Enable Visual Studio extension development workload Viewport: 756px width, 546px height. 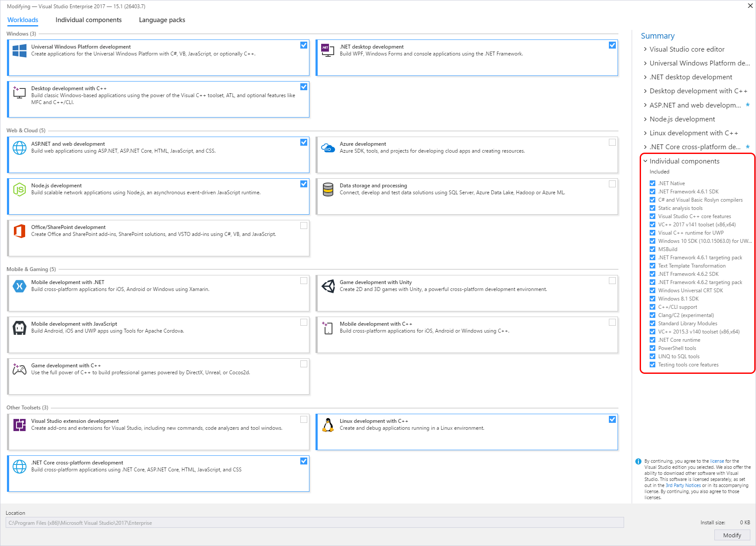coord(304,419)
